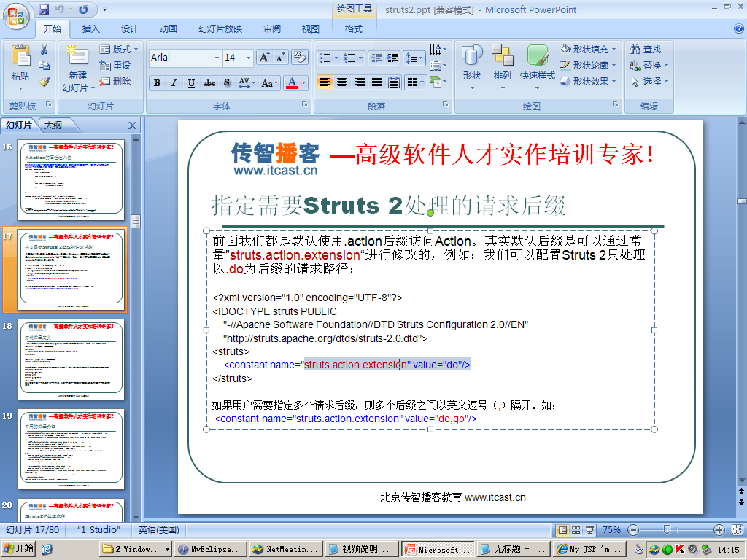
Task: Click the Redo arrow in the quick access toolbar
Action: [x=83, y=9]
